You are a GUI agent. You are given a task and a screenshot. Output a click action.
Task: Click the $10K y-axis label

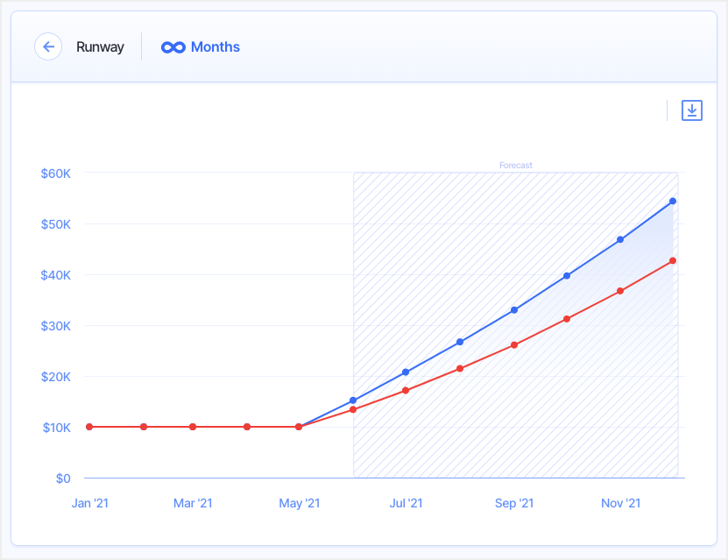56,428
